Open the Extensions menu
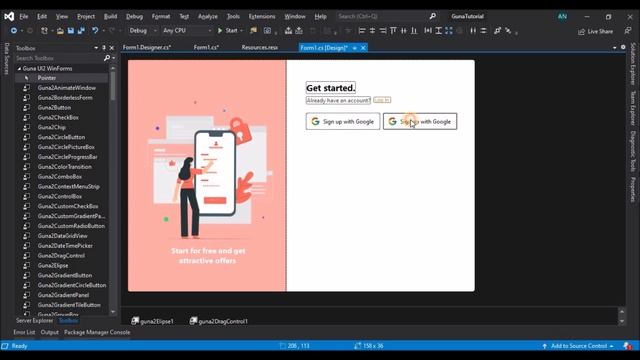The image size is (640, 360). [x=262, y=16]
